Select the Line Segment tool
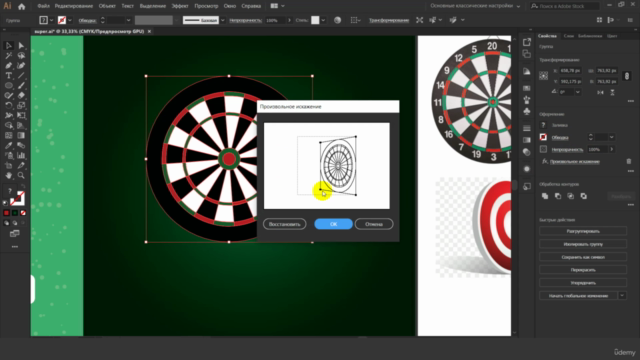640x360 pixels. 21,76
